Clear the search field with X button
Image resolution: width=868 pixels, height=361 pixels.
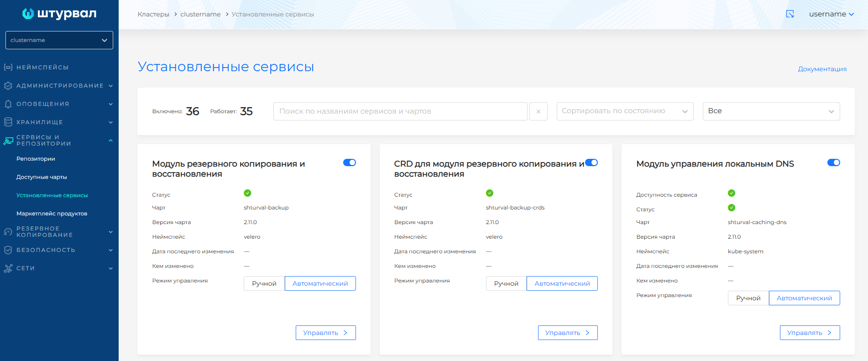(x=539, y=111)
